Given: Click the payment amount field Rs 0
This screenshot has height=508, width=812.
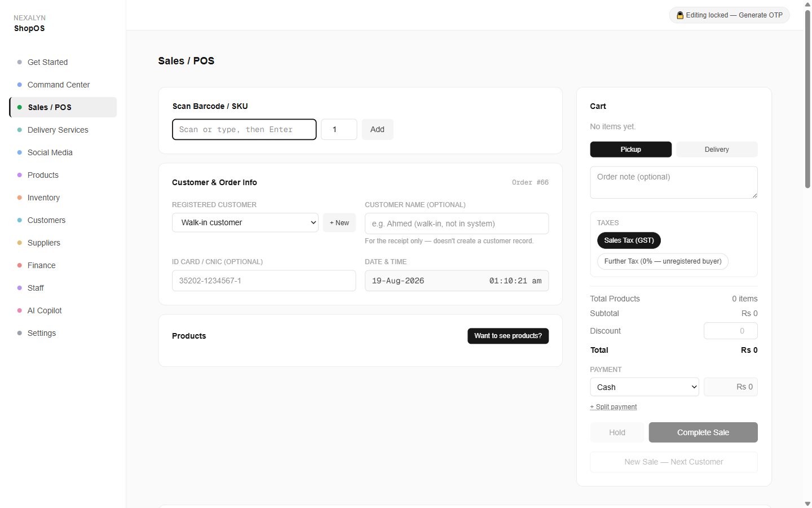Looking at the screenshot, I should pos(731,387).
